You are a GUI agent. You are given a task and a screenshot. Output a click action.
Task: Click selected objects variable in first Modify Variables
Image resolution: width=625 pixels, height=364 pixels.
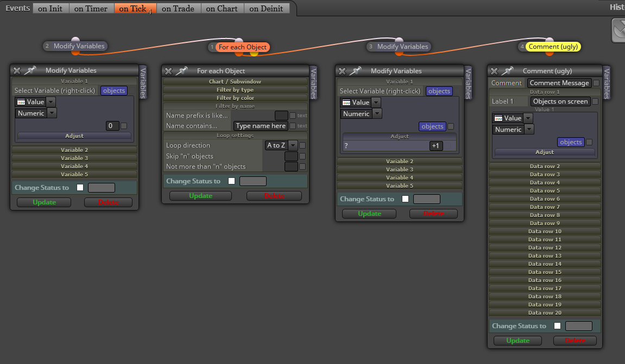point(114,91)
